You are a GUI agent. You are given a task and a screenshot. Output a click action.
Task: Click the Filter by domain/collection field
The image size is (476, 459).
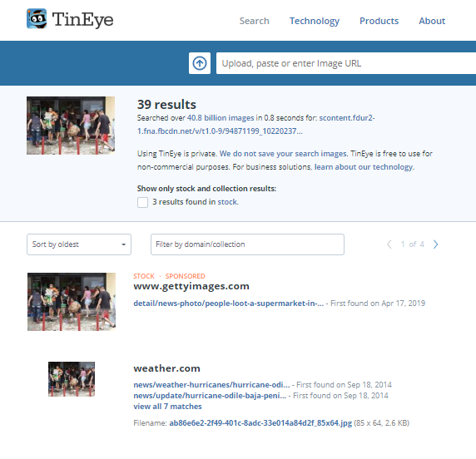pos(247,244)
